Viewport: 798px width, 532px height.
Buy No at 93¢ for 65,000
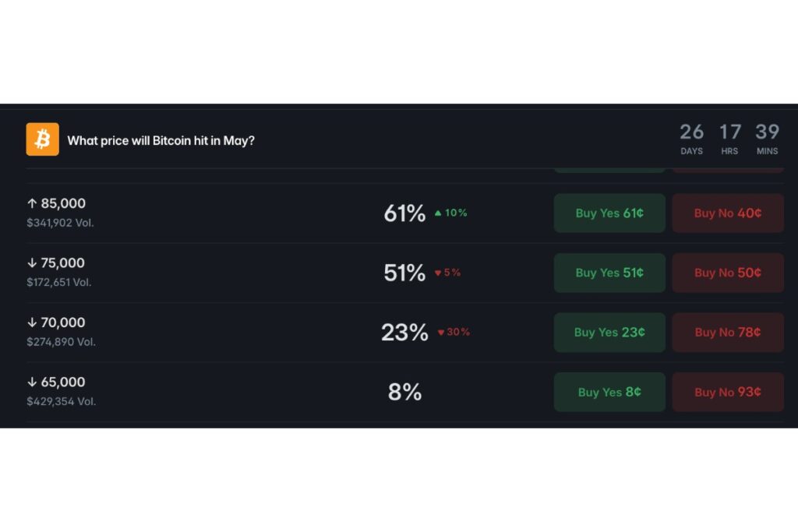pyautogui.click(x=728, y=392)
